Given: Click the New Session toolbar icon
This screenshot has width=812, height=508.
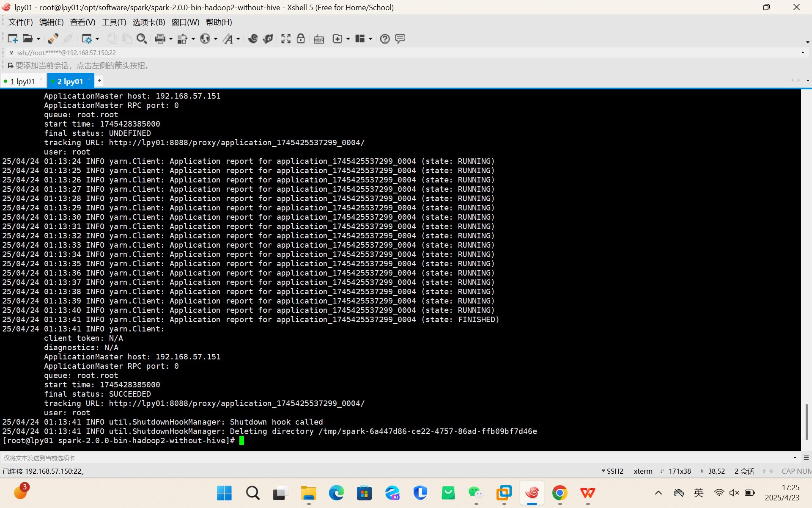Looking at the screenshot, I should [x=13, y=39].
